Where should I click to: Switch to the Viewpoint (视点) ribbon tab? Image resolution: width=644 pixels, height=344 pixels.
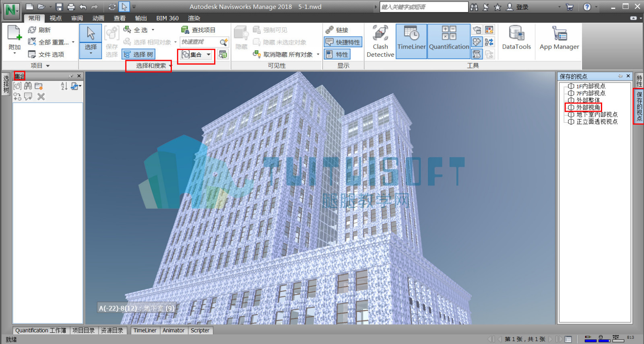tap(56, 18)
